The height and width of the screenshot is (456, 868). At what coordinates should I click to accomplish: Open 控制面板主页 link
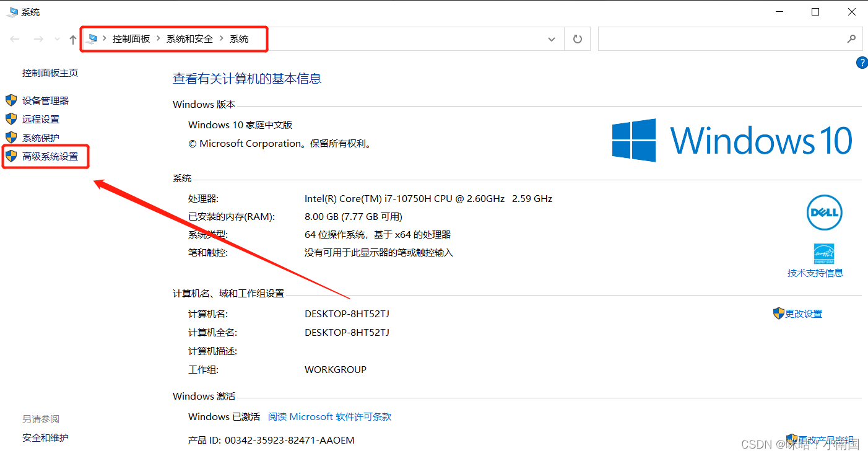50,72
